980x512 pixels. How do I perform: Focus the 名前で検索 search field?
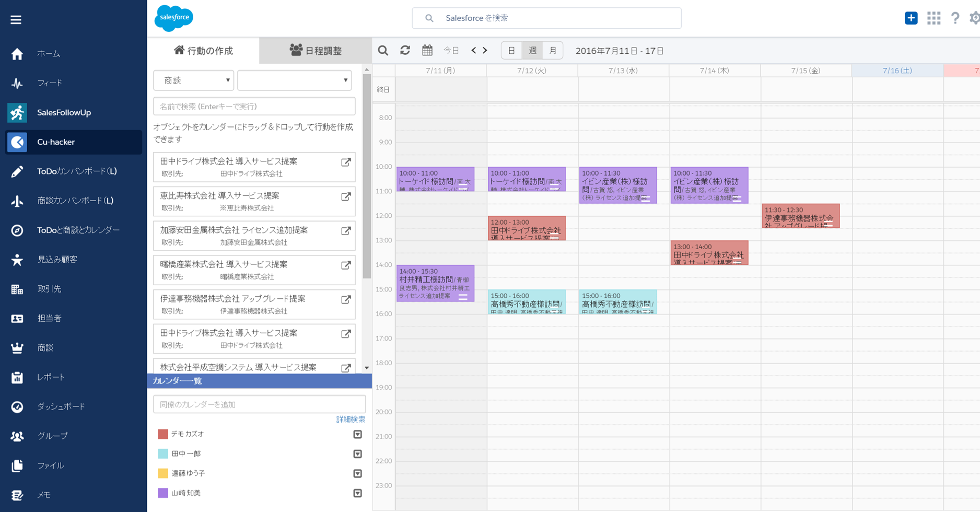254,107
